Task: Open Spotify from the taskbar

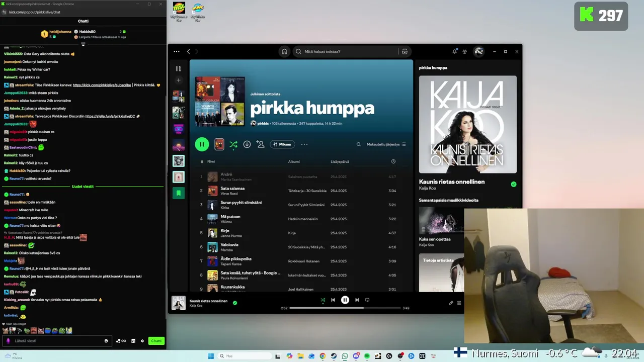Action: point(367,356)
